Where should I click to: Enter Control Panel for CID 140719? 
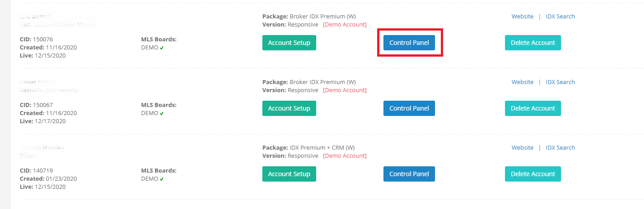[409, 174]
